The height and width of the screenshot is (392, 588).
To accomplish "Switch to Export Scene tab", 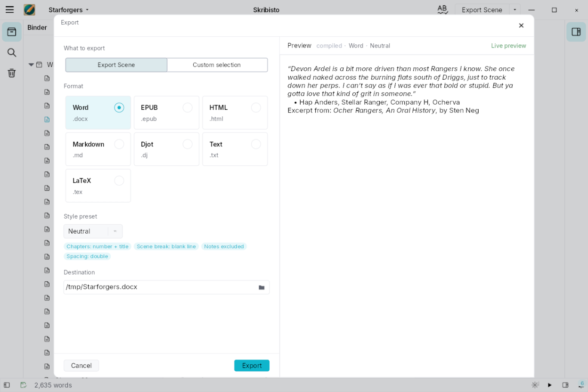I will click(116, 65).
